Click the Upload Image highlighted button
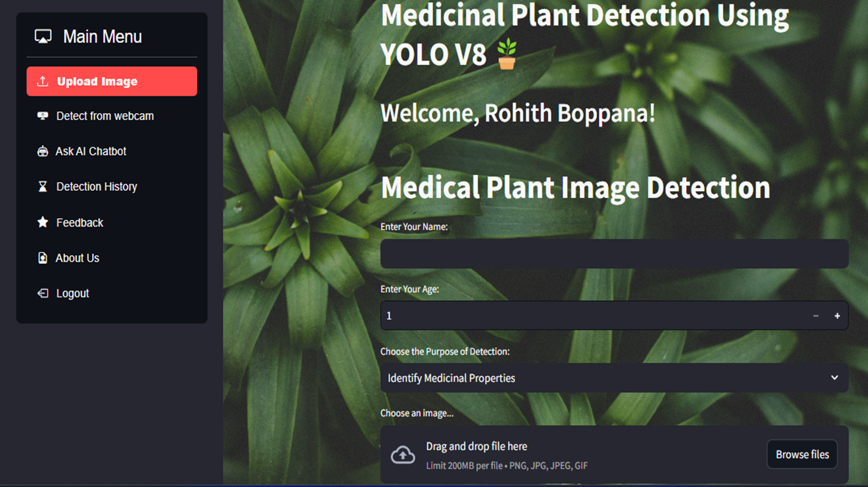Image resolution: width=868 pixels, height=487 pixels. (112, 81)
